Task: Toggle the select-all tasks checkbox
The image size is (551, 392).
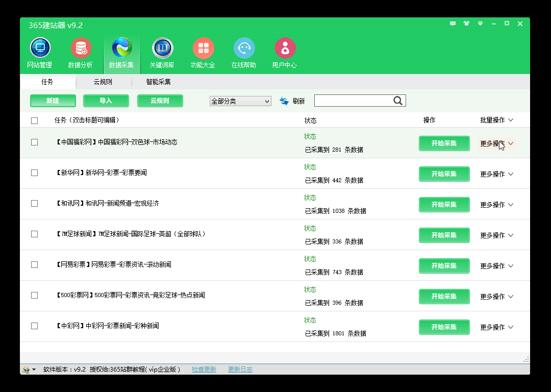Action: pos(35,120)
